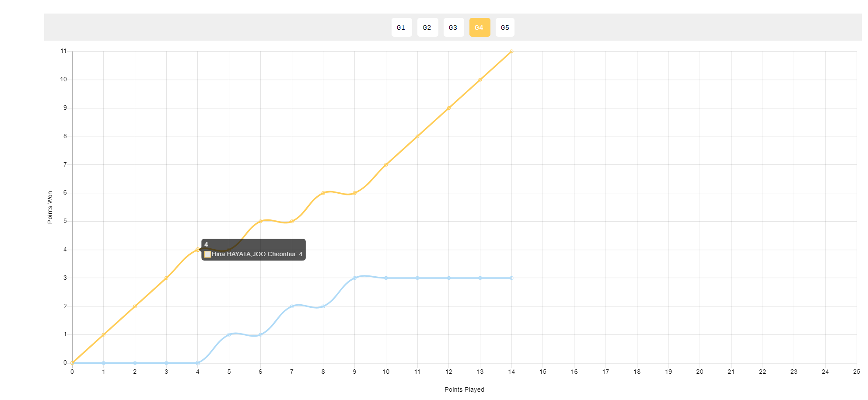Click blue data point at 7 points played
Screen dimensions: 868x400
292,306
